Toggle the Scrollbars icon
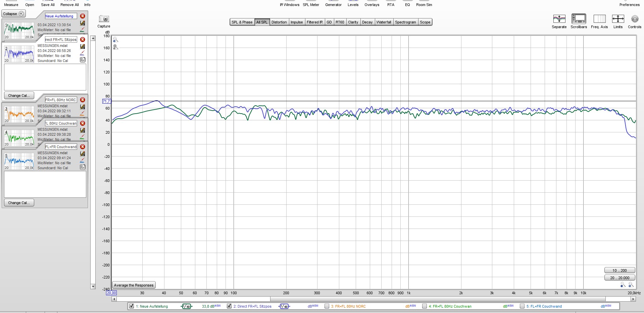Viewport: 644px width, 313px height. click(x=579, y=19)
